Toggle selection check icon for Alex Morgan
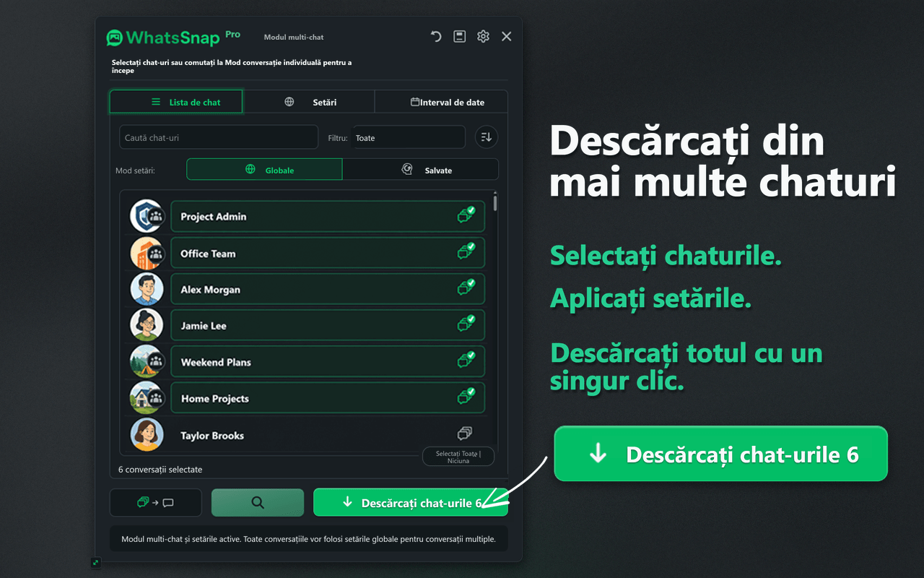Image resolution: width=924 pixels, height=578 pixels. point(466,287)
